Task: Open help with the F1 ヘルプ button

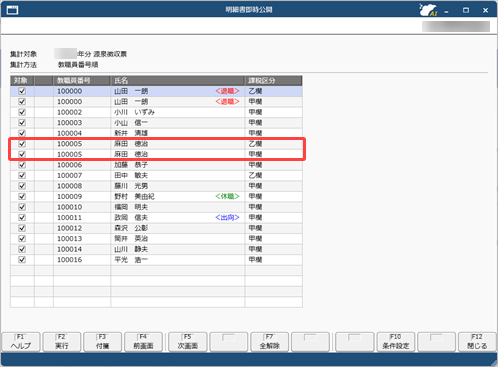Action: point(21,342)
